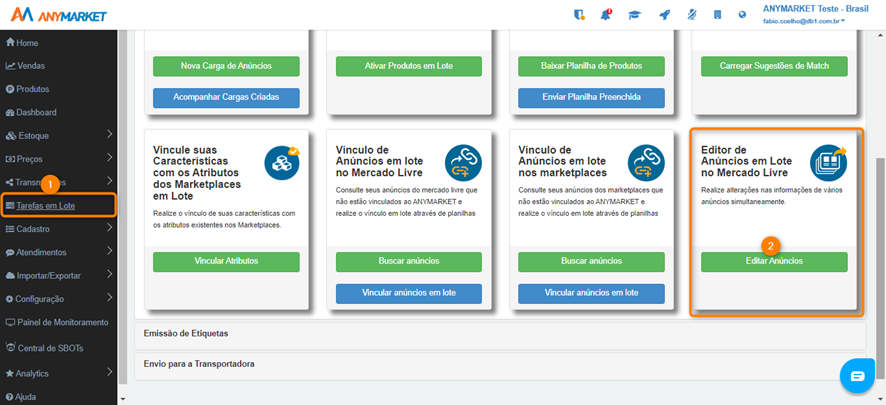
Task: Click the Vendas chart icon
Action: pos(10,66)
